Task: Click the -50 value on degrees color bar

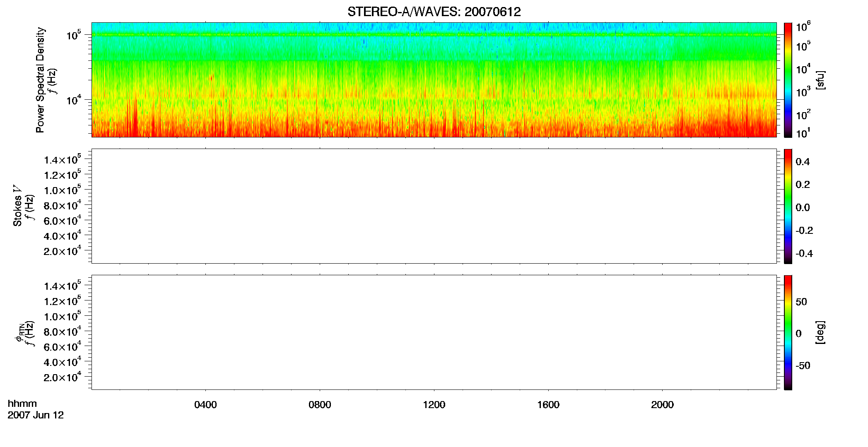Action: click(803, 366)
